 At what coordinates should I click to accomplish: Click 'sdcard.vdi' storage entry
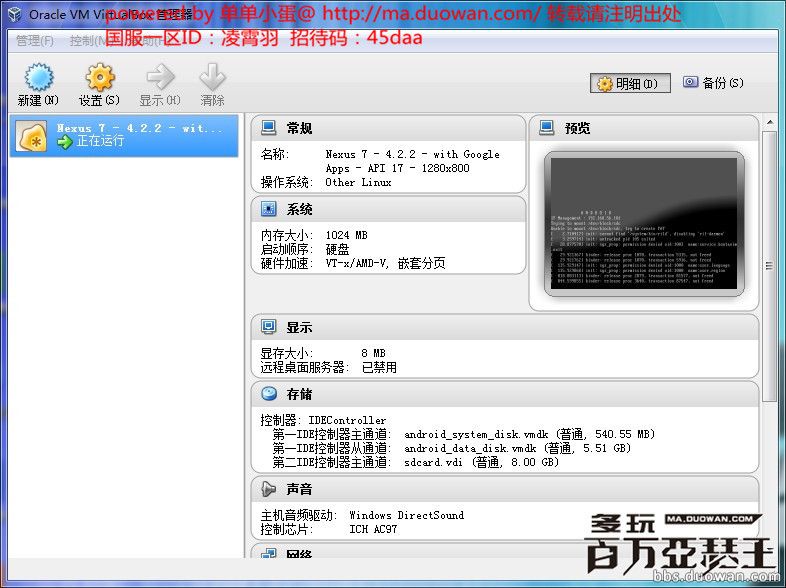pyautogui.click(x=433, y=462)
